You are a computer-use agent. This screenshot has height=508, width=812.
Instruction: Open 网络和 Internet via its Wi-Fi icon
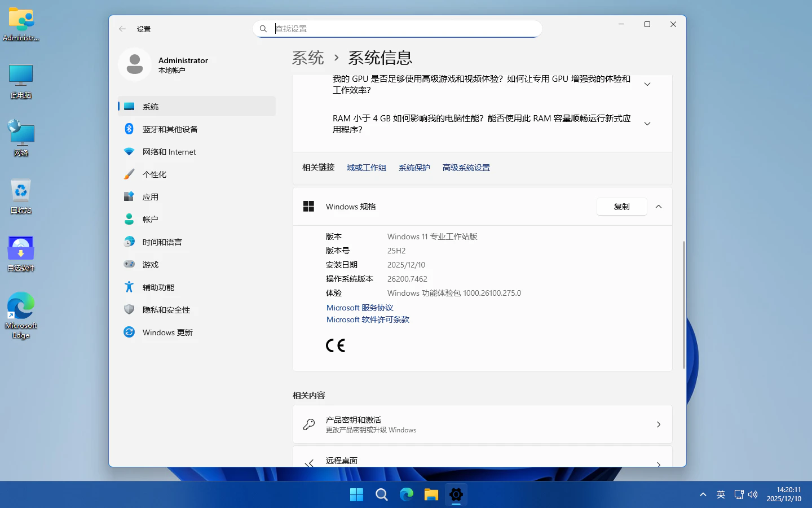point(129,152)
